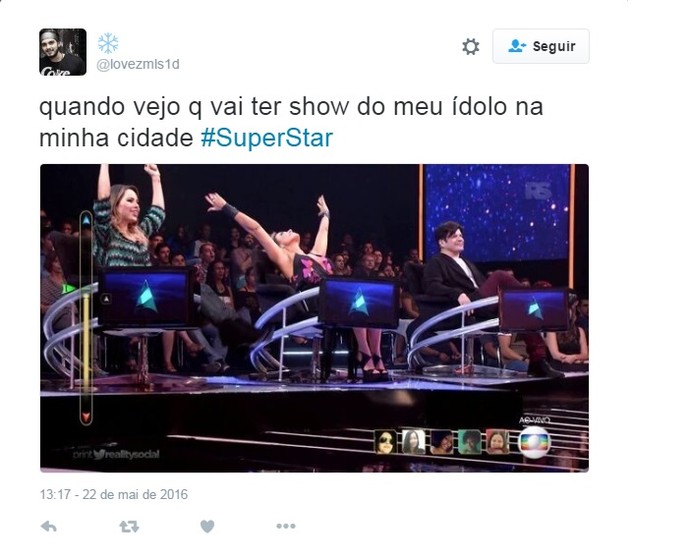Viewport: 690px width, 558px height.
Task: Click the retweet icon
Action: click(129, 526)
